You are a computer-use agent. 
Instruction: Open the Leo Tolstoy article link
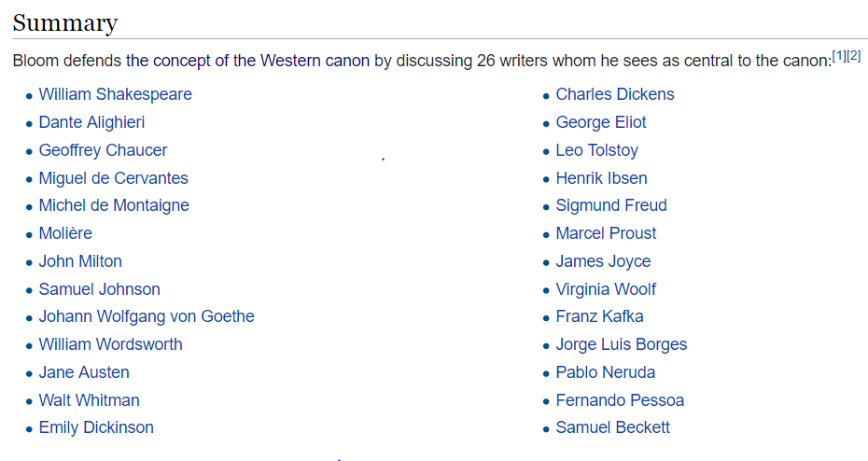tap(596, 150)
